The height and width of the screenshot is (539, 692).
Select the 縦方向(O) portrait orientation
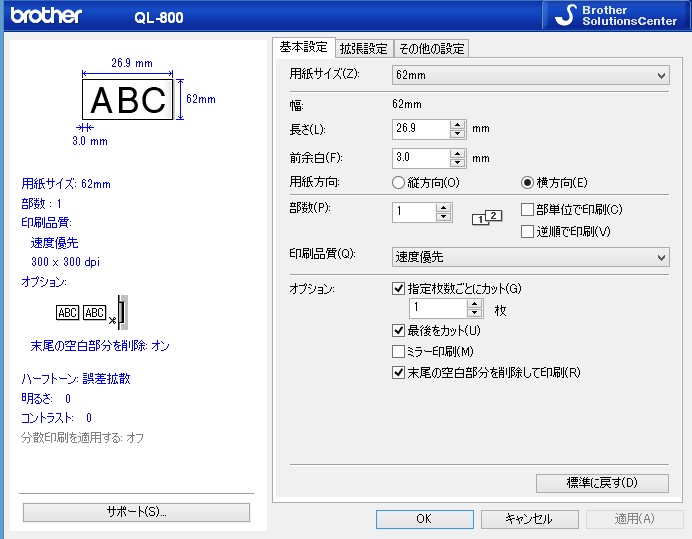click(400, 183)
